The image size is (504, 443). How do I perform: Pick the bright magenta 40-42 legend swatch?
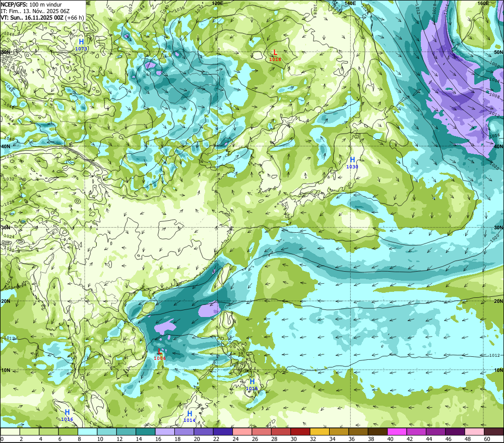coord(397,432)
